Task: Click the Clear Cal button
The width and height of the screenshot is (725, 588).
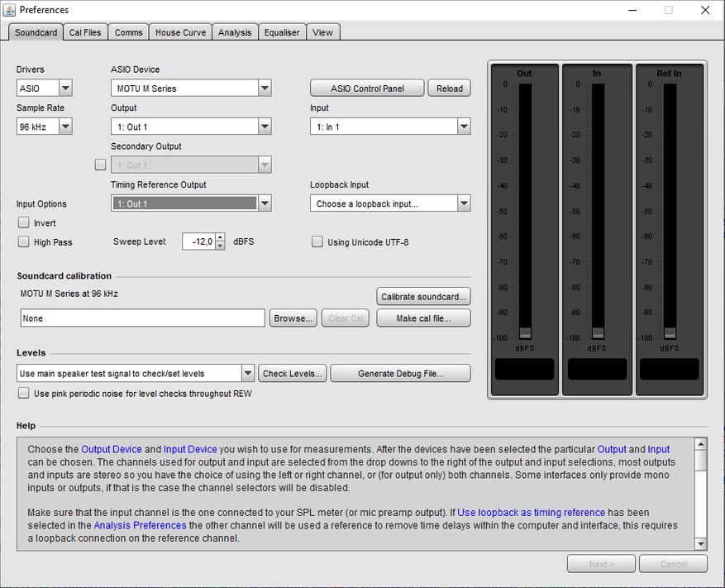Action: point(346,318)
